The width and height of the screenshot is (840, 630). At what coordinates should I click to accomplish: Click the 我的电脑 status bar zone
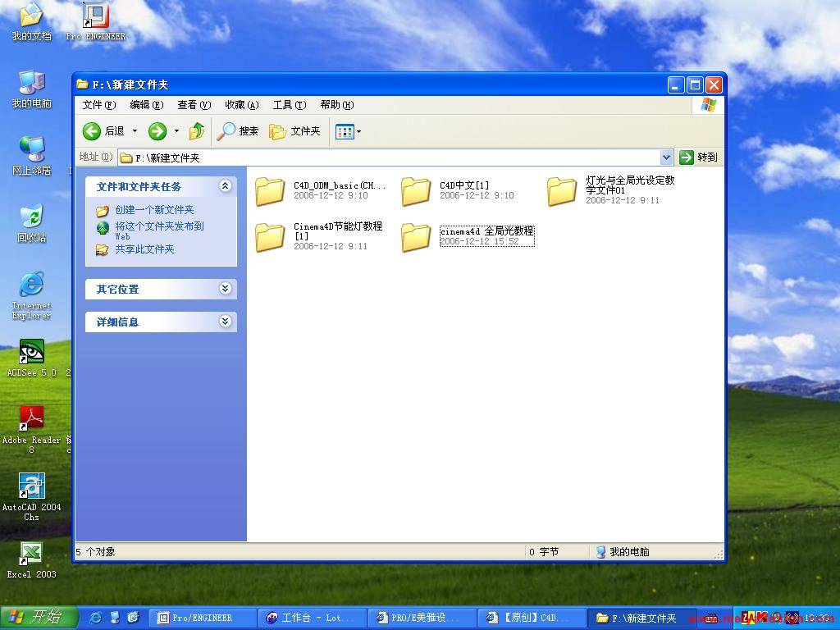coord(655,552)
